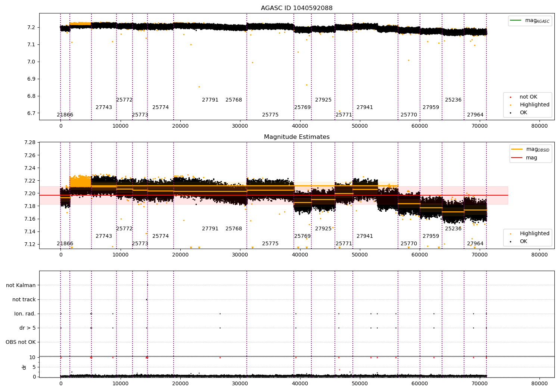Screen dimensions: 560x392
Task: Click OBSID label 27941 in the top plot
Action: pyautogui.click(x=365, y=108)
